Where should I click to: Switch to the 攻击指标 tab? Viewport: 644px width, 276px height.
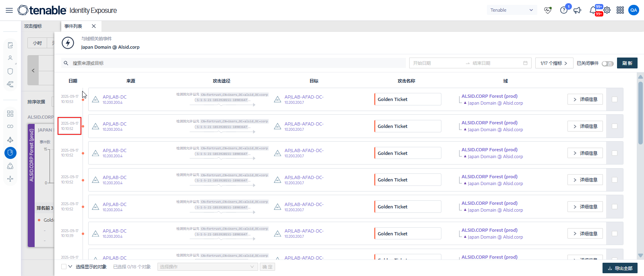pos(33,26)
